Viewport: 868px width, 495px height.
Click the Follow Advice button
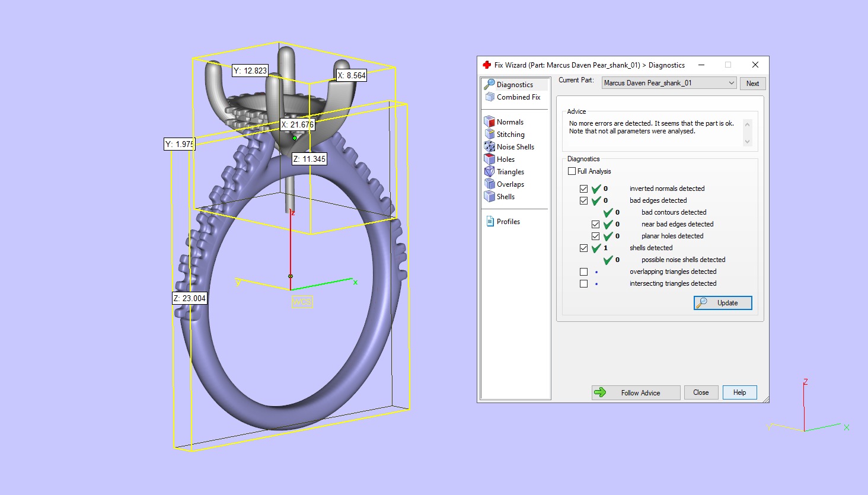(636, 392)
